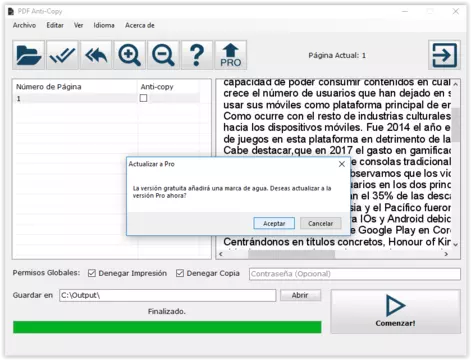Close the Actualizar a Pro dialog
471x360 pixels.
[342, 164]
